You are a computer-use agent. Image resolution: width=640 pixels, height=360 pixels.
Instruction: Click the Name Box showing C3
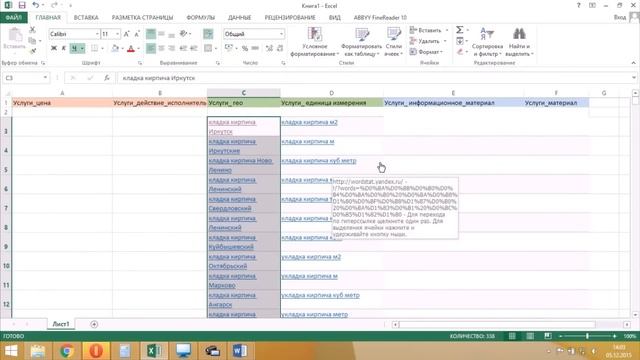point(26,78)
